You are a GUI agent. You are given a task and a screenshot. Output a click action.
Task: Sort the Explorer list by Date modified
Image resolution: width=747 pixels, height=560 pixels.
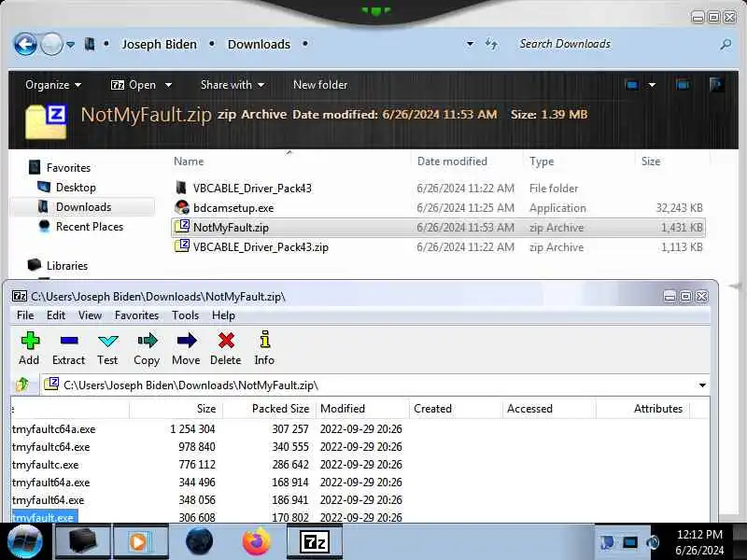click(452, 161)
